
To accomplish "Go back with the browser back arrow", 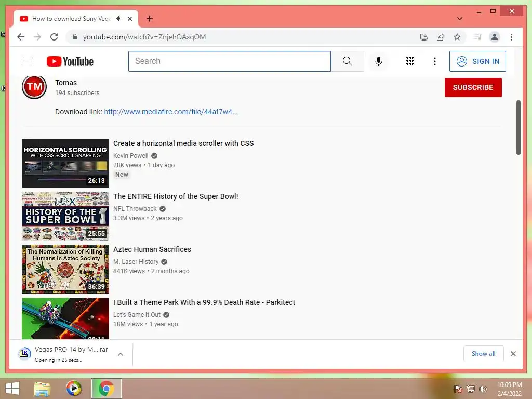I will click(x=21, y=37).
